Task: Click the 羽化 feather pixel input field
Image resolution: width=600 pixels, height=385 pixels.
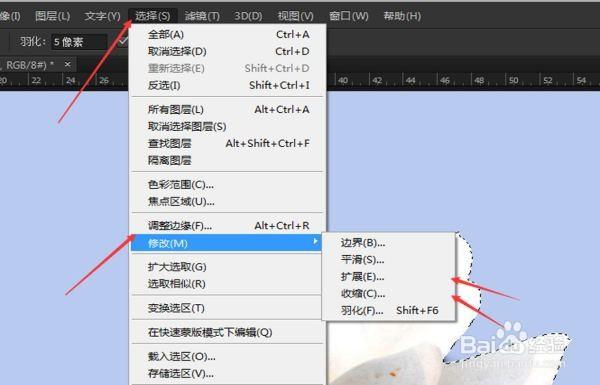Action: [79, 42]
